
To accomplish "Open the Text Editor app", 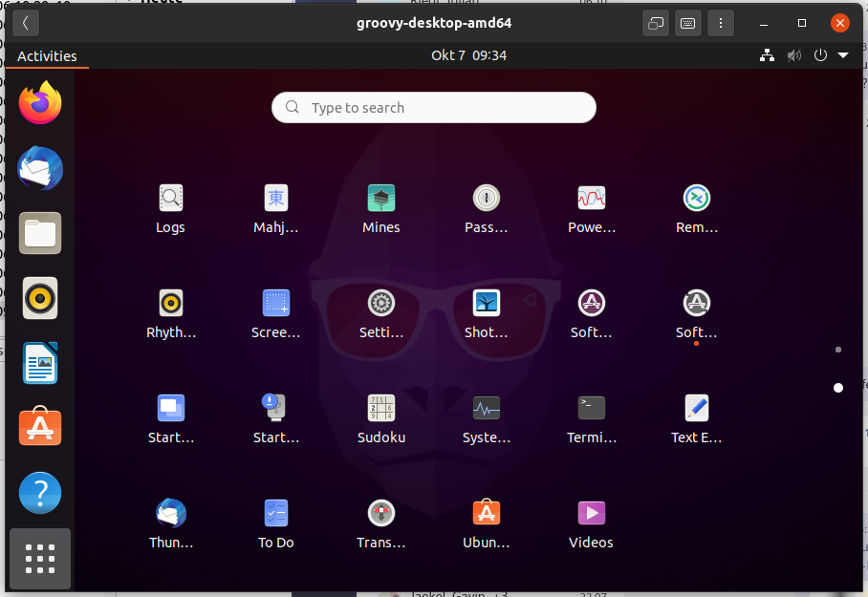I will tap(696, 419).
